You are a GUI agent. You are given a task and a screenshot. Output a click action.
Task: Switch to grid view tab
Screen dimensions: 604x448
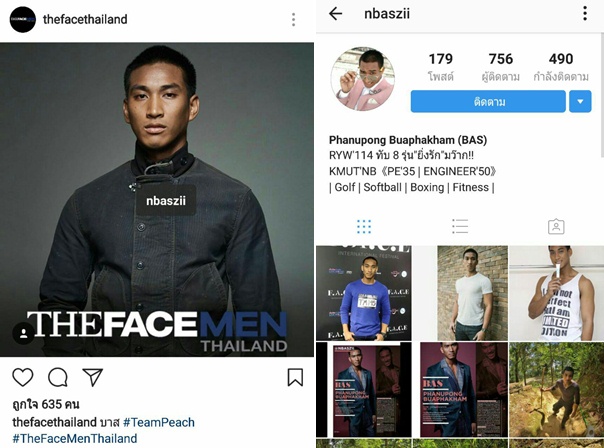pyautogui.click(x=364, y=227)
